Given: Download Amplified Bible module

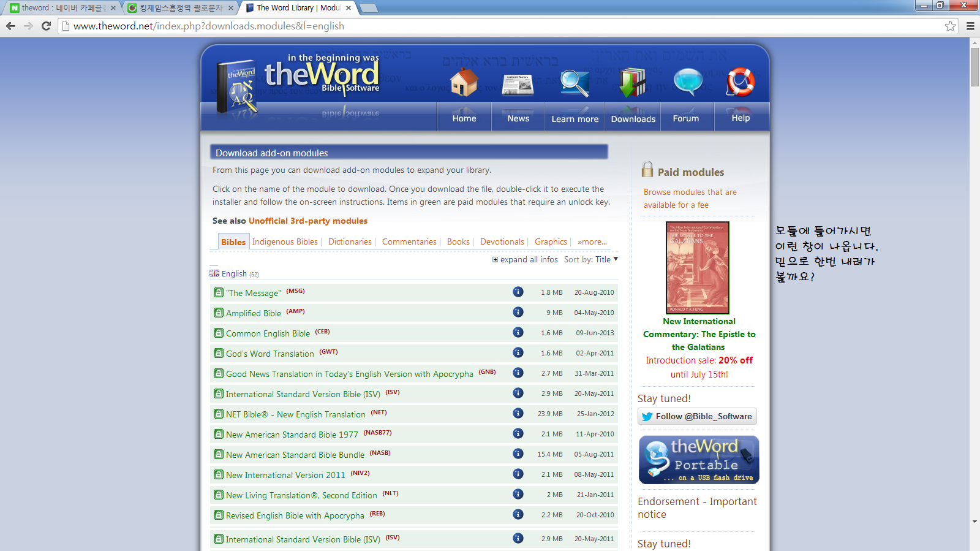Looking at the screenshot, I should coord(254,313).
